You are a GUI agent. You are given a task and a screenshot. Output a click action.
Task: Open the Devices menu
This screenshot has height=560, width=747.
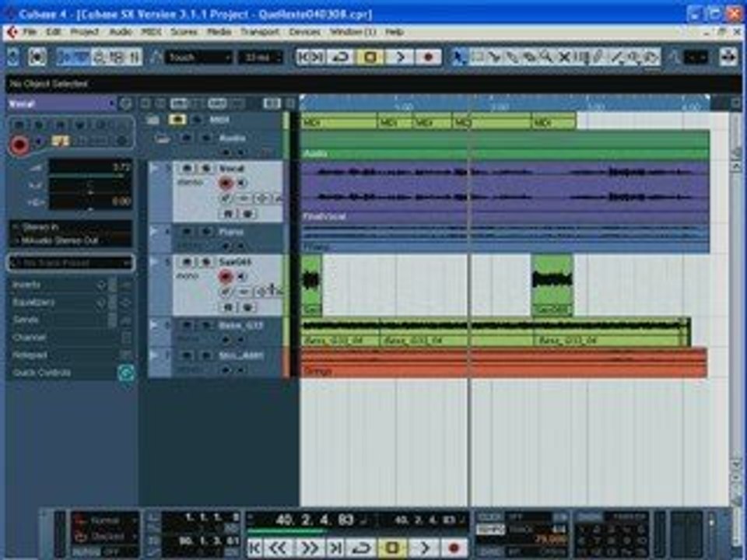pyautogui.click(x=304, y=32)
